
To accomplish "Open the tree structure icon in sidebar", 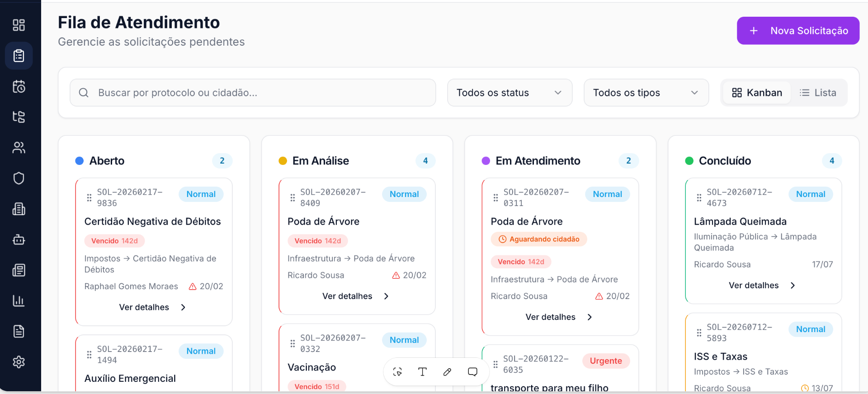I will pyautogui.click(x=19, y=117).
